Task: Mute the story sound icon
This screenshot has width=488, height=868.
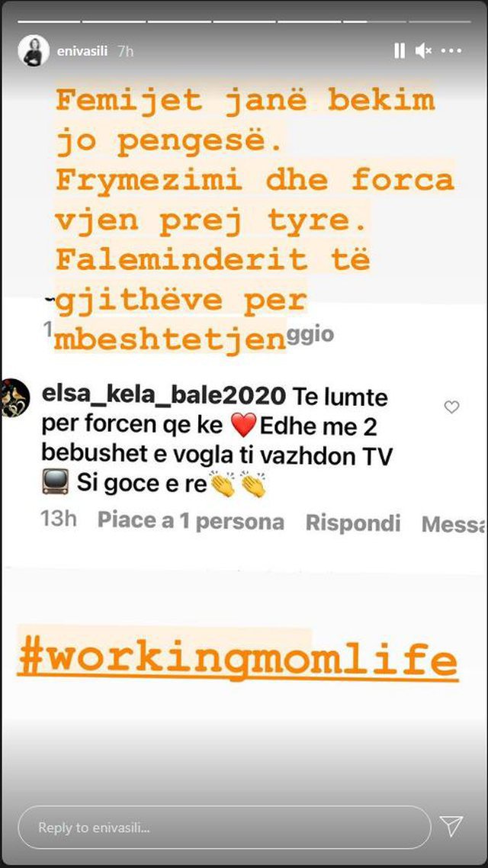Action: pos(423,51)
